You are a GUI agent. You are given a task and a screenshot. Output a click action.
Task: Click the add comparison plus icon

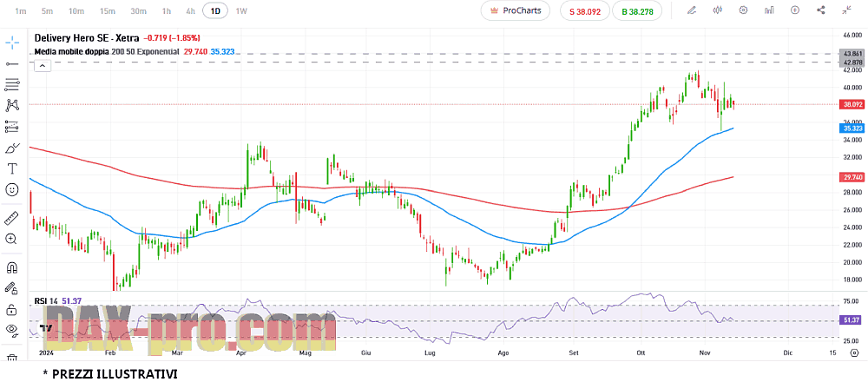tap(795, 10)
